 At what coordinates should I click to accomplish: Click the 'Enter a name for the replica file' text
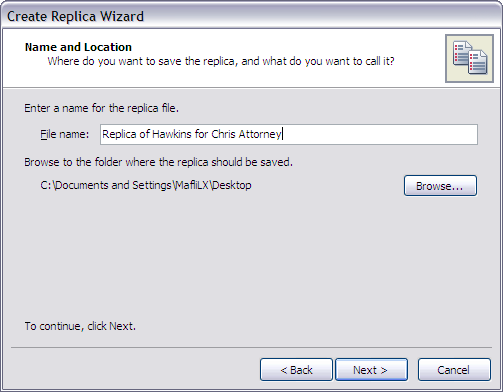tap(101, 108)
